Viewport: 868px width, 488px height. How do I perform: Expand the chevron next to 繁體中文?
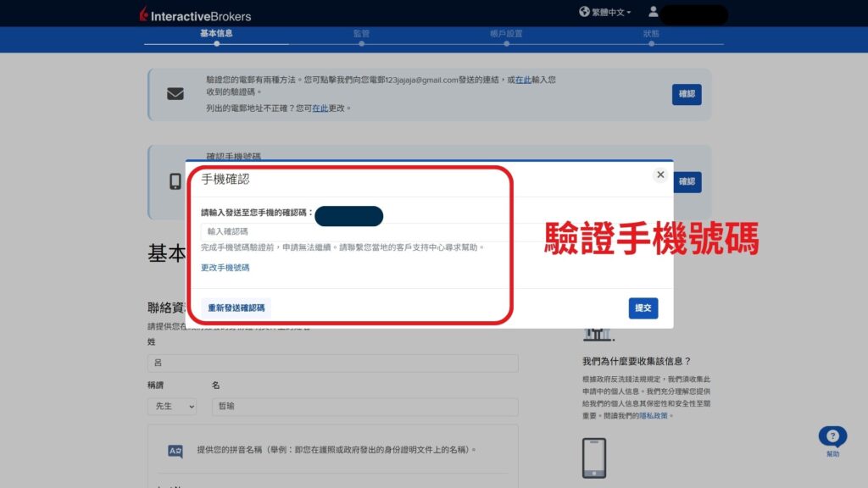coord(631,13)
